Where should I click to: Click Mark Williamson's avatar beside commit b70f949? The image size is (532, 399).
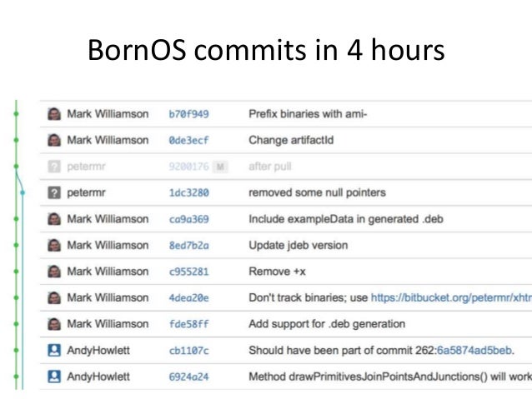point(54,113)
